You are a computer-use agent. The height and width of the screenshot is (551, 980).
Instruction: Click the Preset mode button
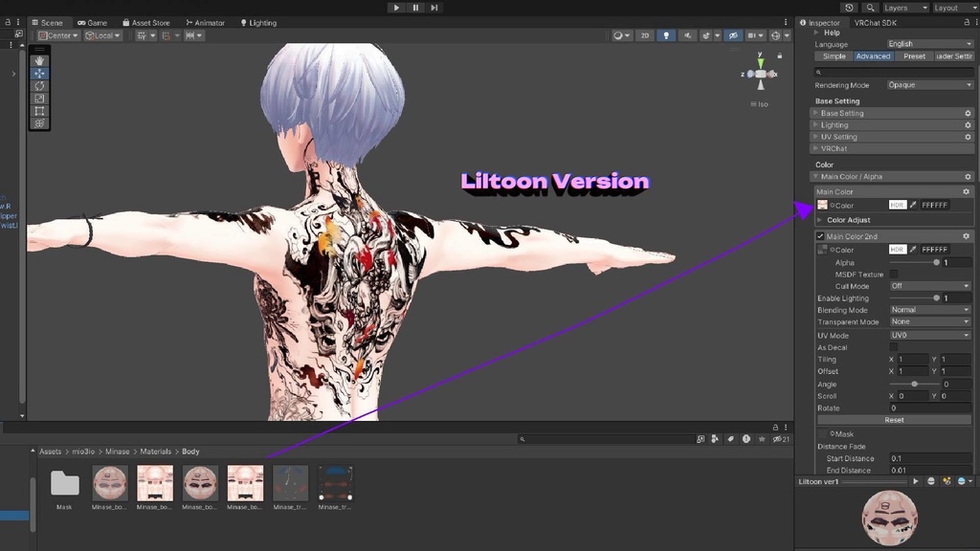914,56
